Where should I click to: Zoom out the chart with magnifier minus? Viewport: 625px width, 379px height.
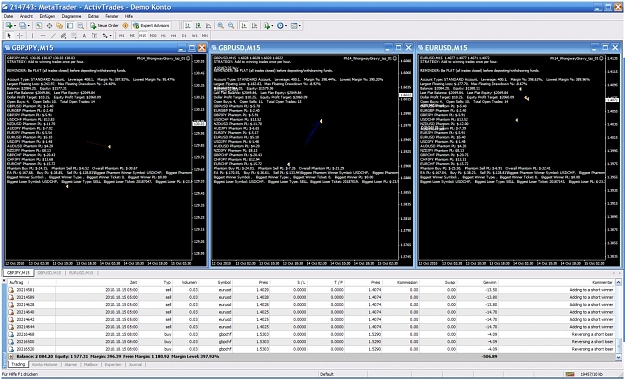[231, 26]
